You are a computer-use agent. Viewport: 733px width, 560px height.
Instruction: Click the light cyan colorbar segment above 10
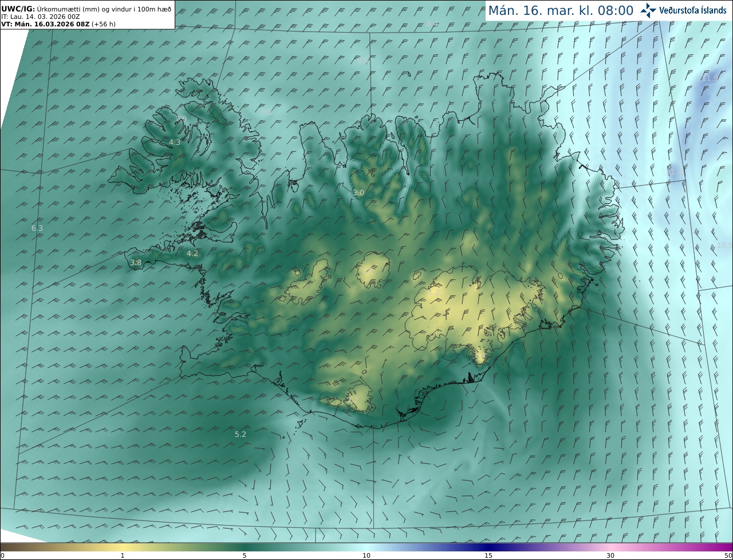pyautogui.click(x=366, y=547)
